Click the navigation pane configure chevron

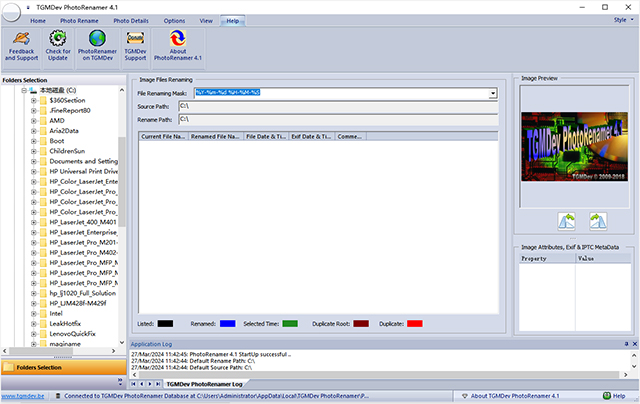pyautogui.click(x=120, y=382)
